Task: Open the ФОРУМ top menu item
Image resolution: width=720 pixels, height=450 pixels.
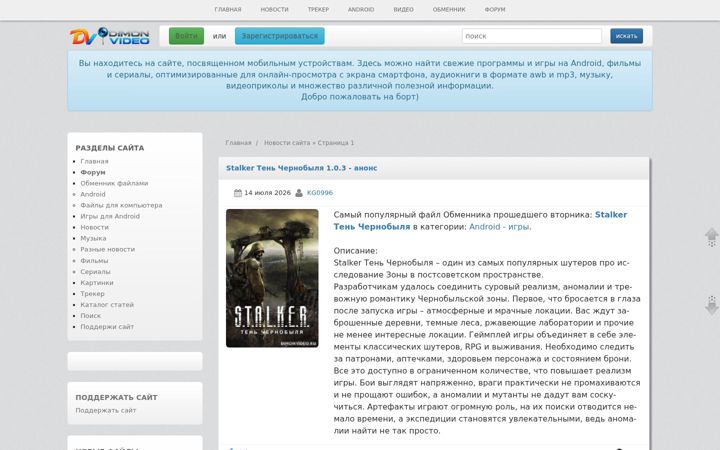Action: point(495,9)
